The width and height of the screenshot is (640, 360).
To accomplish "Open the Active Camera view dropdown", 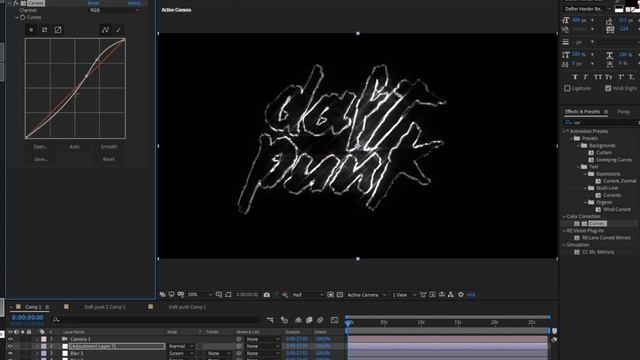I will pyautogui.click(x=367, y=295).
